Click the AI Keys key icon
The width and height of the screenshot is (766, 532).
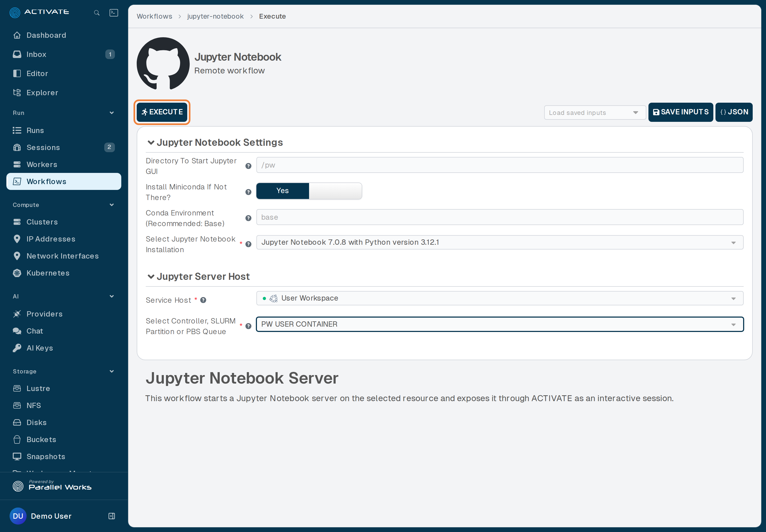[x=17, y=348]
